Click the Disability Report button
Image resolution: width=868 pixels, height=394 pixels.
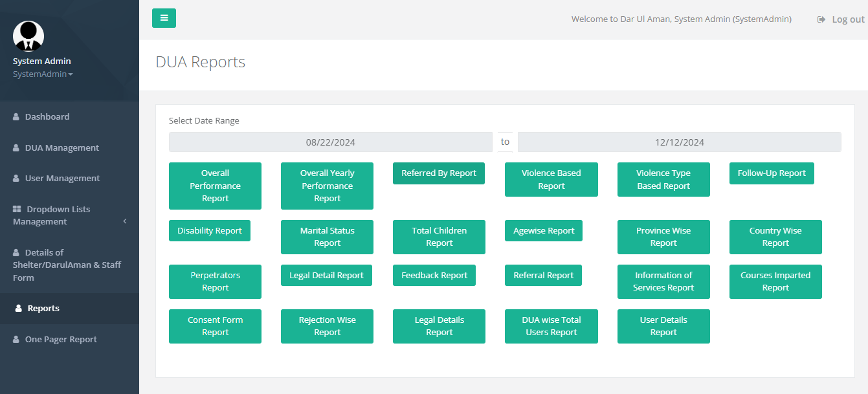point(209,231)
